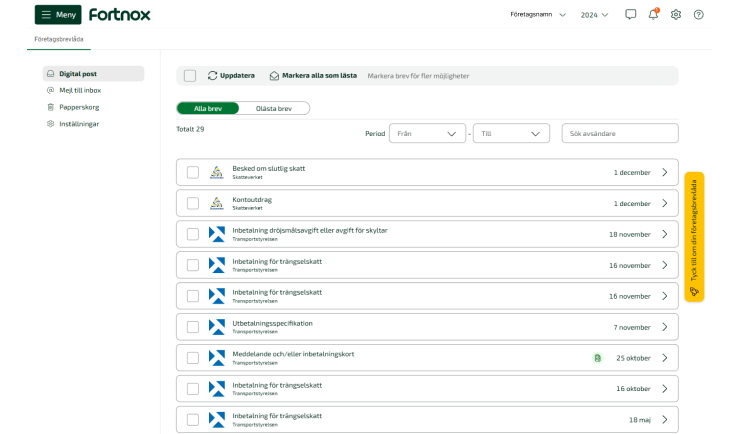The image size is (740, 434).
Task: Click Transportstyrelsen logo on 16 oktober row
Action: pos(217,389)
